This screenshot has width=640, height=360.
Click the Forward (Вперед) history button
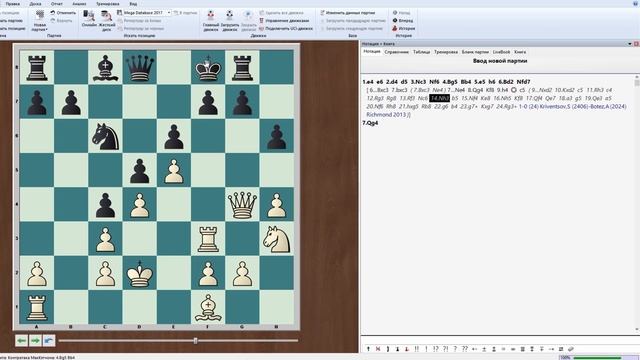click(x=403, y=20)
